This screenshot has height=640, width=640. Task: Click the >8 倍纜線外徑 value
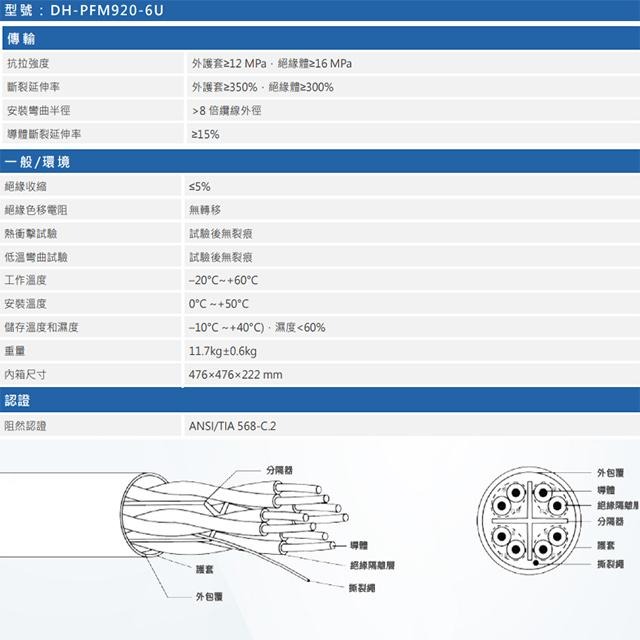click(x=227, y=110)
